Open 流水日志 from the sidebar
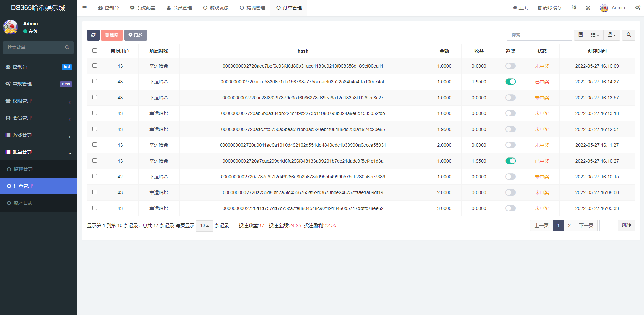Screen dimensions: 644x315 coord(23,203)
